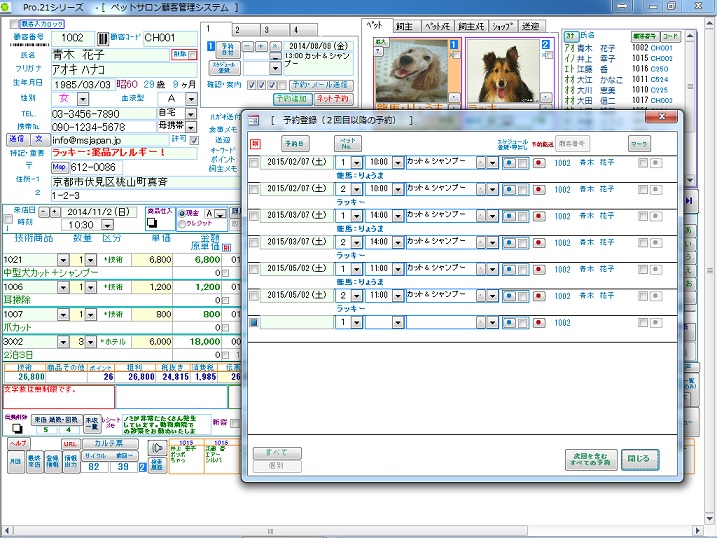The image size is (717, 538).
Task: Toggle the fourth 確認・案内 checkbox
Action: (282, 85)
